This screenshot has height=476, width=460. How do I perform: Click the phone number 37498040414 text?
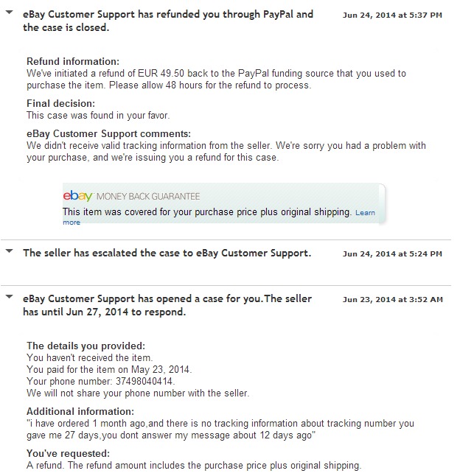click(x=144, y=381)
